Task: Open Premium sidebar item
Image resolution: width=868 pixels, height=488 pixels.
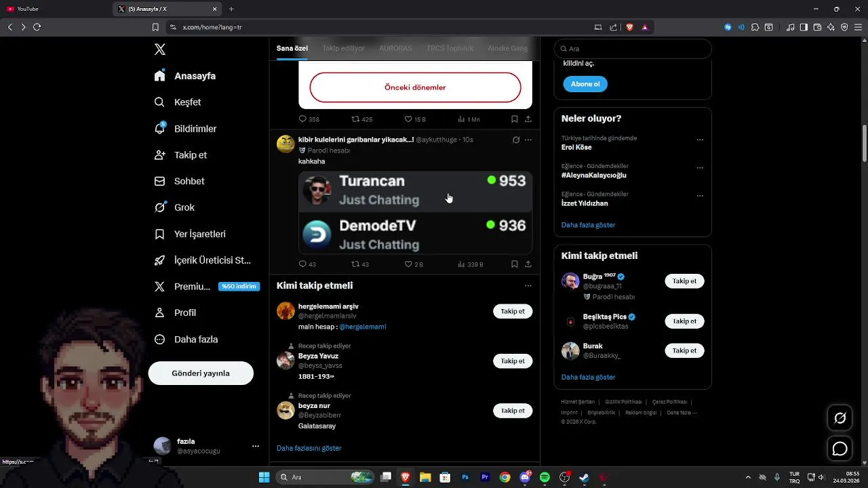Action: point(207,287)
